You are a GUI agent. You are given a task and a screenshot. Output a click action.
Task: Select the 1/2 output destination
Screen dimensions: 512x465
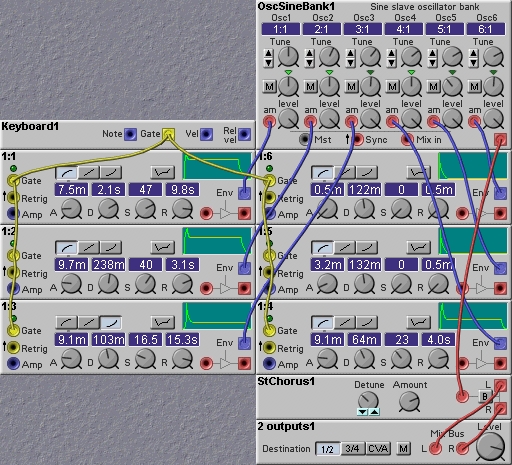[x=328, y=449]
